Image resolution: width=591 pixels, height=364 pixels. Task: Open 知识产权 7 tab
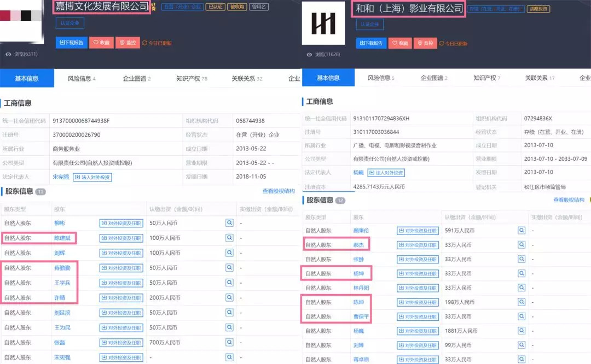pyautogui.click(x=487, y=78)
